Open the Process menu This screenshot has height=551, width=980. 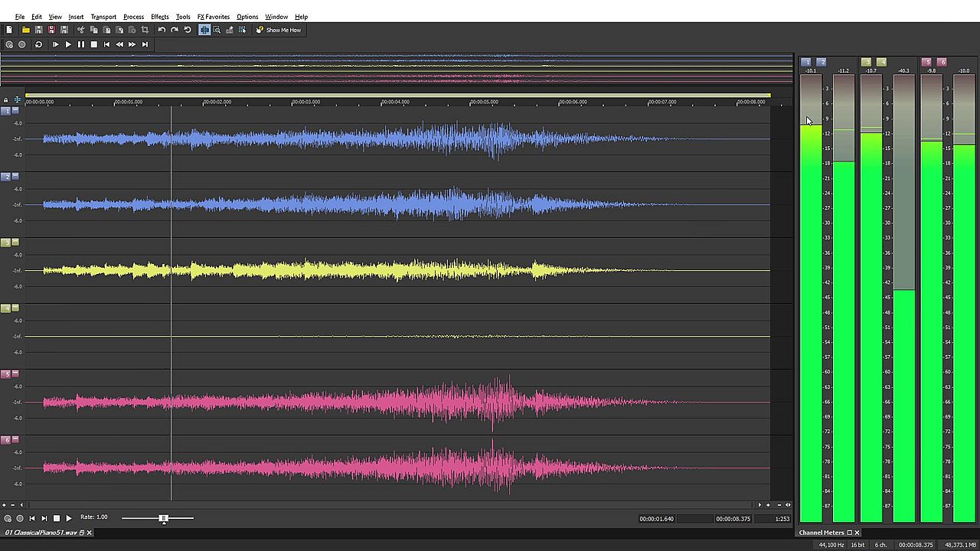[x=133, y=17]
